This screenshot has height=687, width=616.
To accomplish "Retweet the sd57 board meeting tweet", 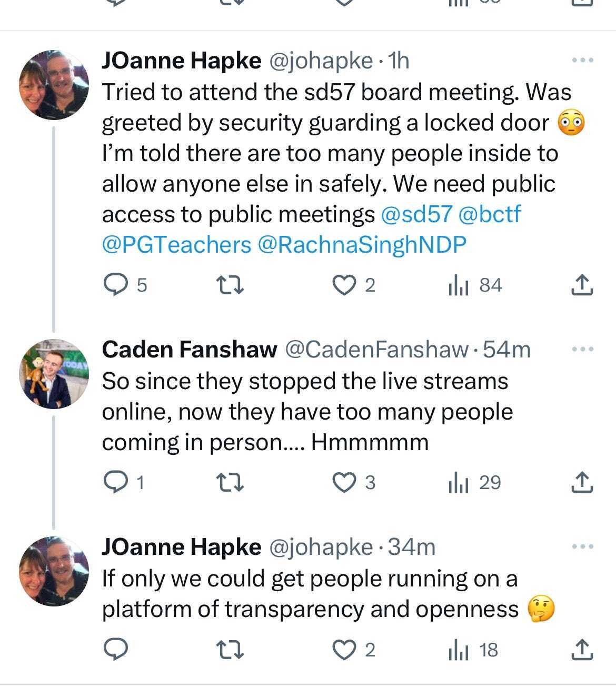I will pyautogui.click(x=230, y=285).
